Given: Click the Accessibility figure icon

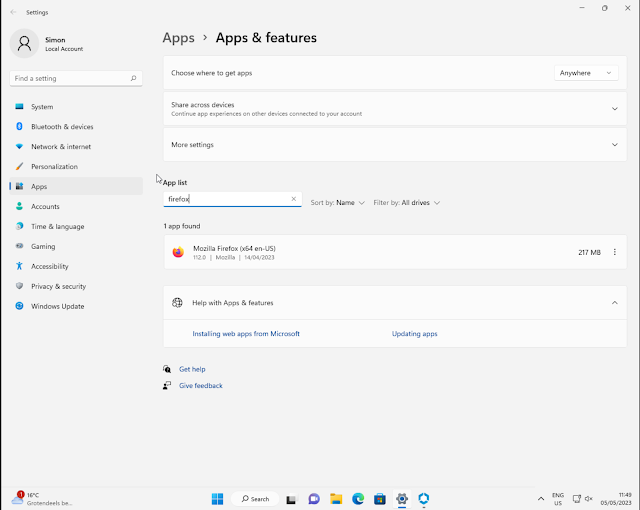Looking at the screenshot, I should click(19, 266).
